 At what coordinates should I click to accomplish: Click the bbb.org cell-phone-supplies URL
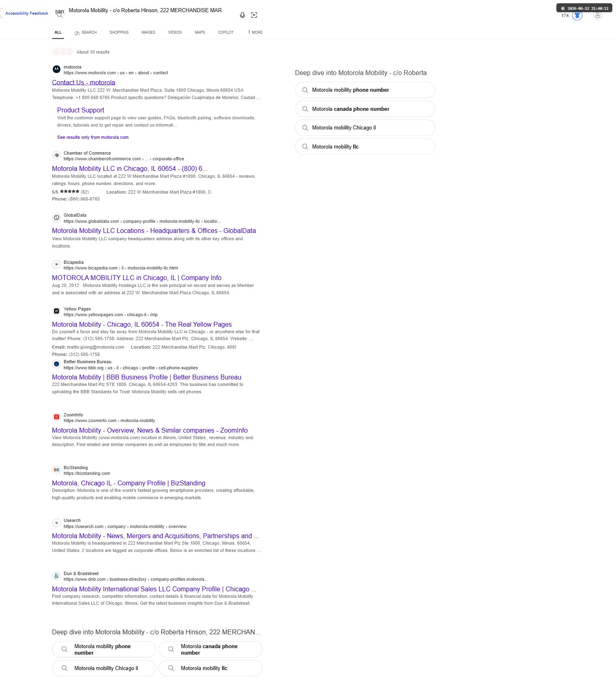click(x=131, y=368)
